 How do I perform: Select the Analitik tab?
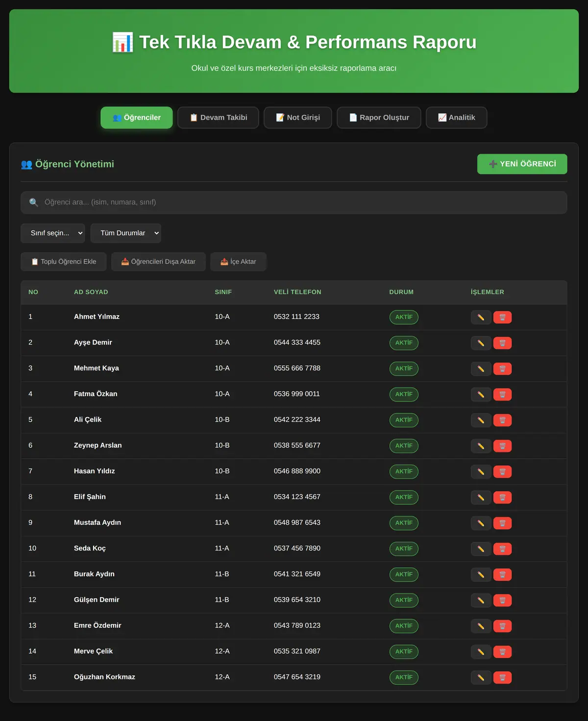click(x=456, y=118)
